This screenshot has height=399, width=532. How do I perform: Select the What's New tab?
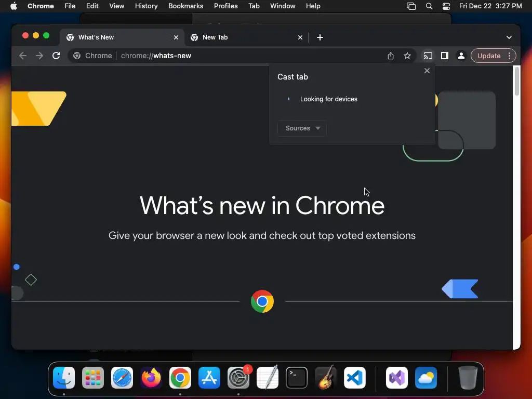tap(122, 37)
